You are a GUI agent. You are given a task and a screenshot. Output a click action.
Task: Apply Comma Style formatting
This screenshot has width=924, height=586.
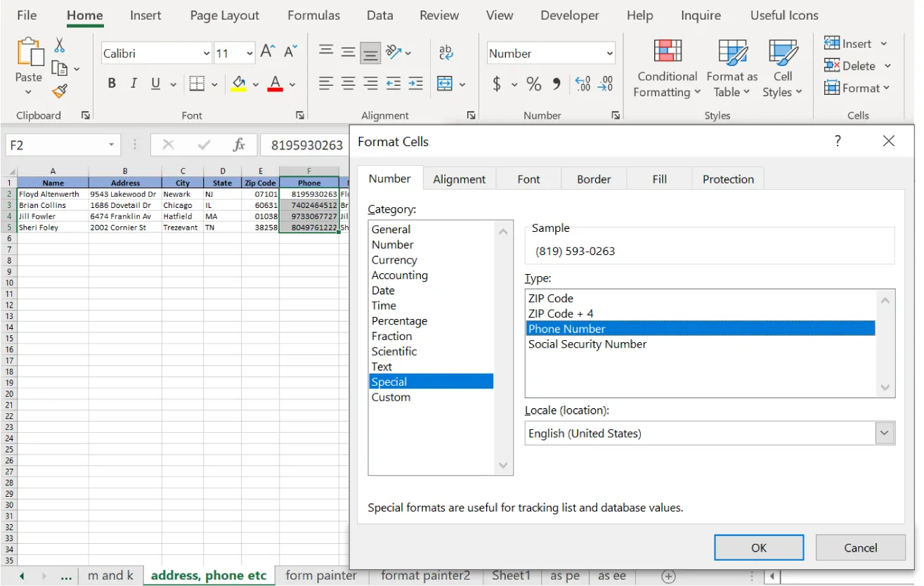pos(557,84)
